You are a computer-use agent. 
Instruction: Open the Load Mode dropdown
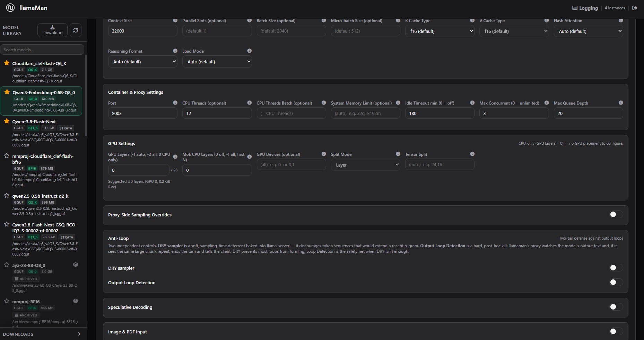pos(217,62)
